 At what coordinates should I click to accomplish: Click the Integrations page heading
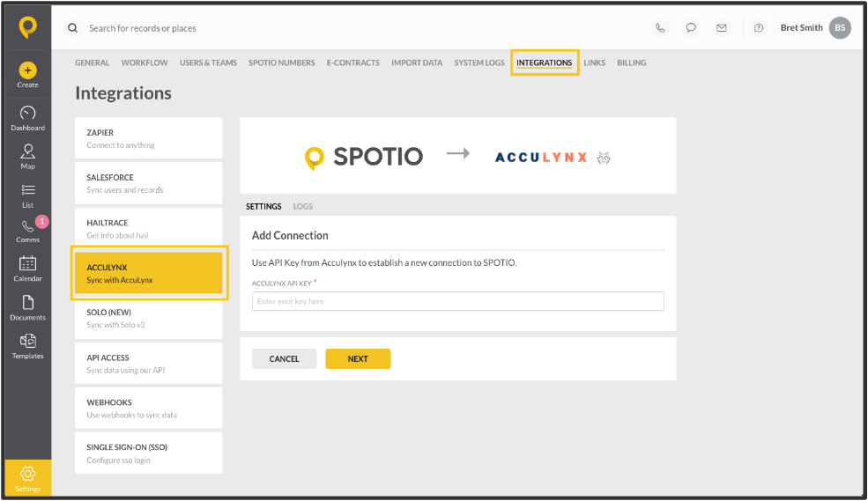point(123,93)
